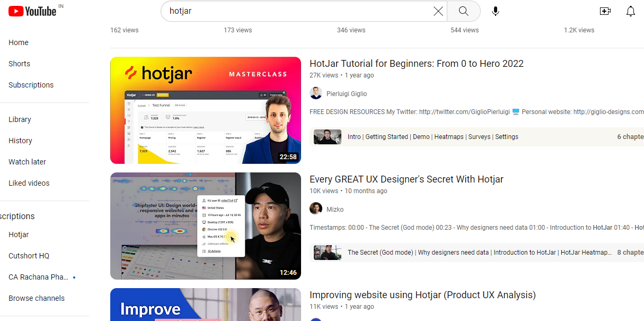Click Mizko channel avatar

[316, 209]
